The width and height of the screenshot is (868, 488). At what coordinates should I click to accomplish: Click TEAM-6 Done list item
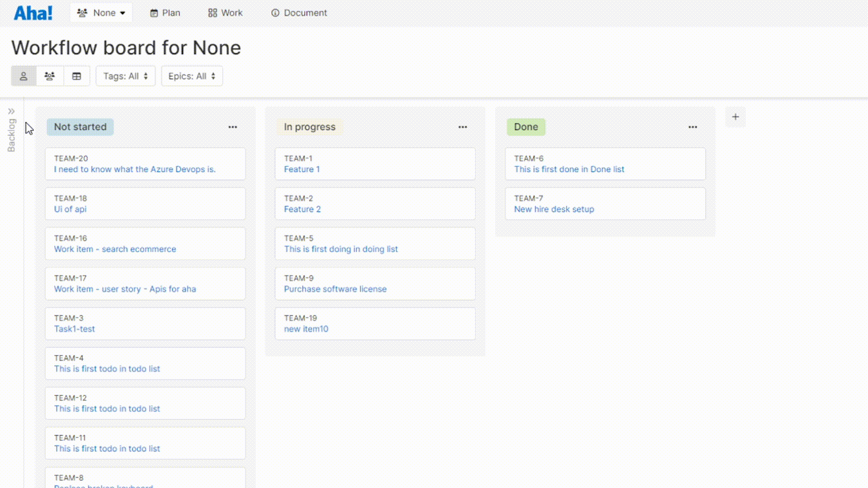tap(605, 164)
